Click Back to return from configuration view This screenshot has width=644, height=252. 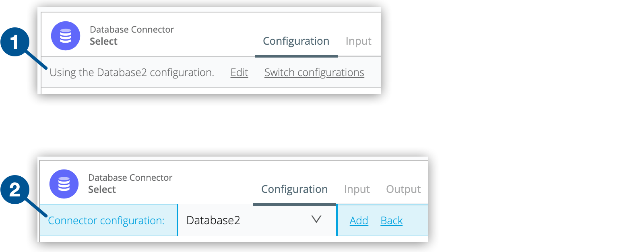click(x=391, y=220)
